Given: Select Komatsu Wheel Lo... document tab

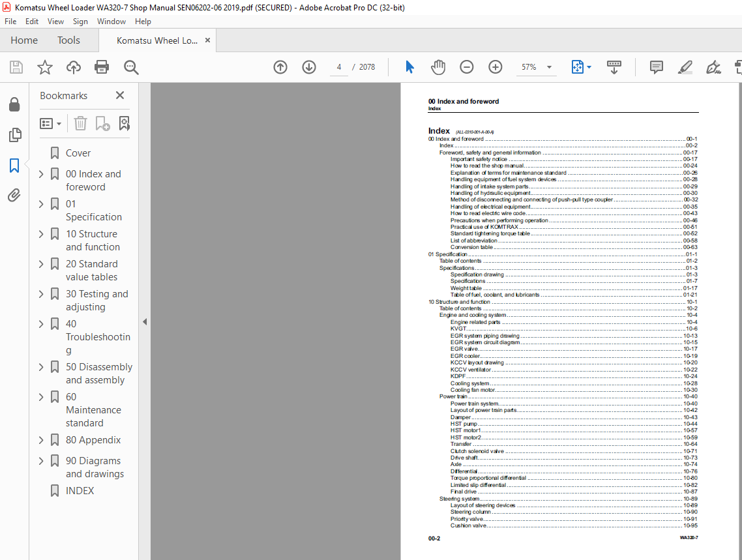Looking at the screenshot, I should coord(157,40).
